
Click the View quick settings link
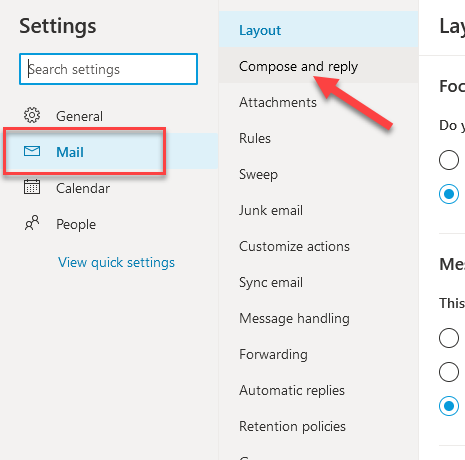click(116, 263)
